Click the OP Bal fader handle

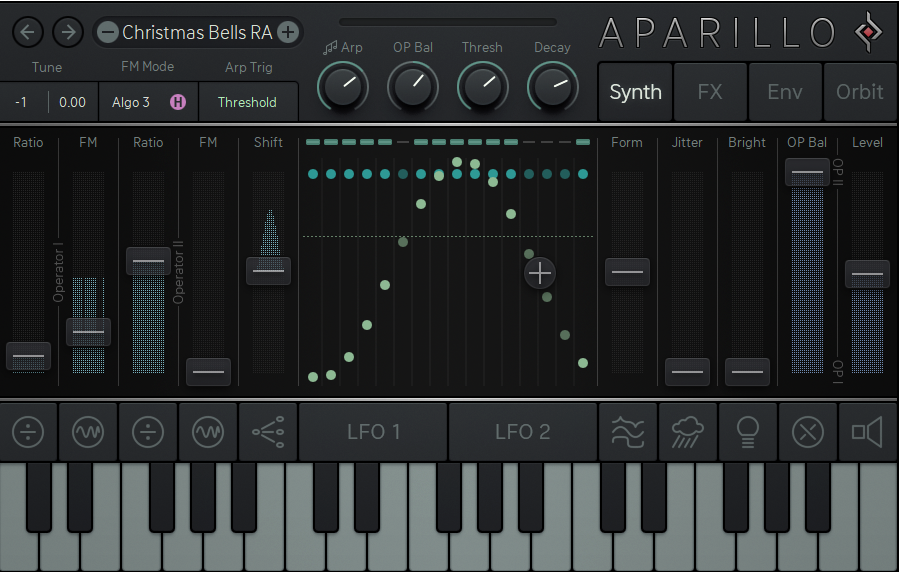point(807,172)
